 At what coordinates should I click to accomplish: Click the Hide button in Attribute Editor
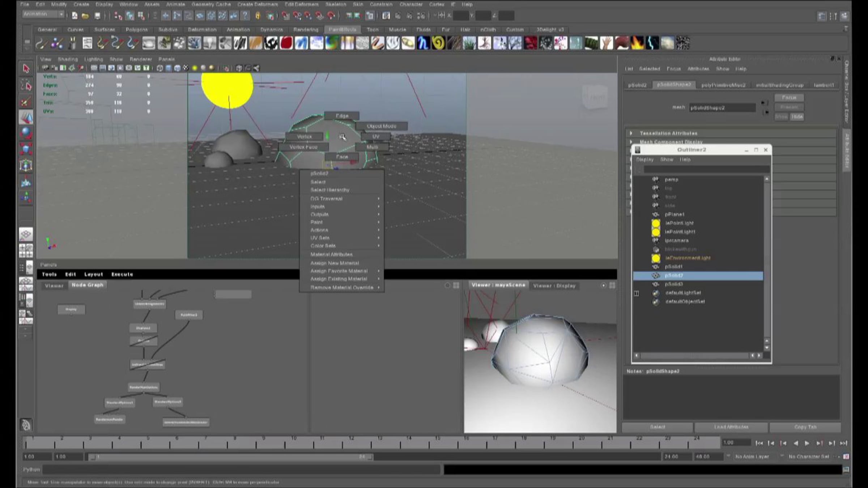pyautogui.click(x=797, y=117)
